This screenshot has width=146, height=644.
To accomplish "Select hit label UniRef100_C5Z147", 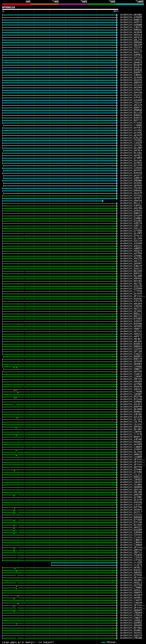I will click(131, 103).
